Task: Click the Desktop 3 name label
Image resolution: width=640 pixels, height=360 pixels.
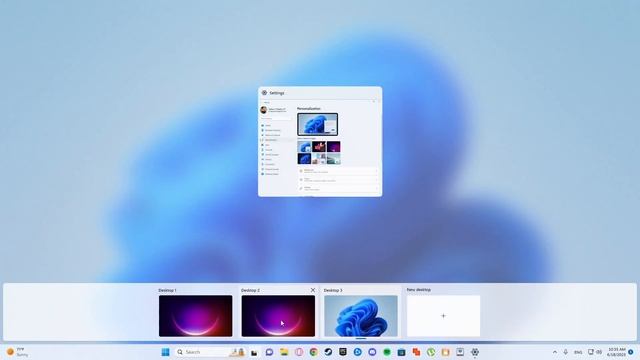Action: tap(333, 290)
